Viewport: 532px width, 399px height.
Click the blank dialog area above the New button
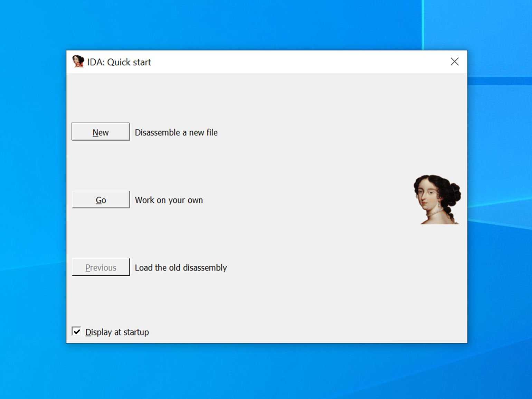click(x=242, y=97)
